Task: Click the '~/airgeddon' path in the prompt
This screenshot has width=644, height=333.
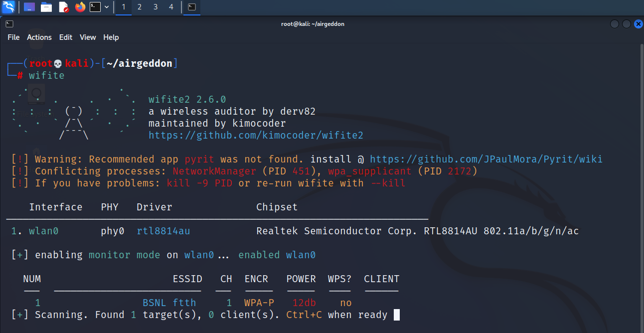Action: click(x=140, y=63)
